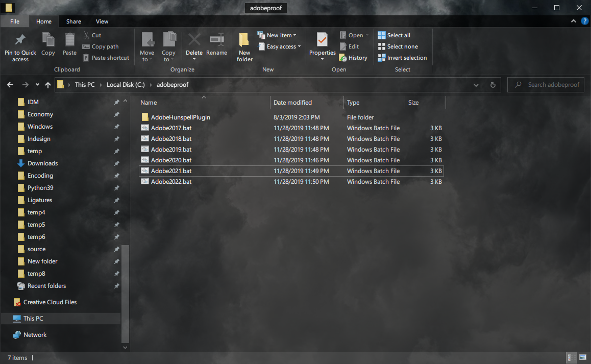Open address bar previous locations dropdown

click(476, 85)
